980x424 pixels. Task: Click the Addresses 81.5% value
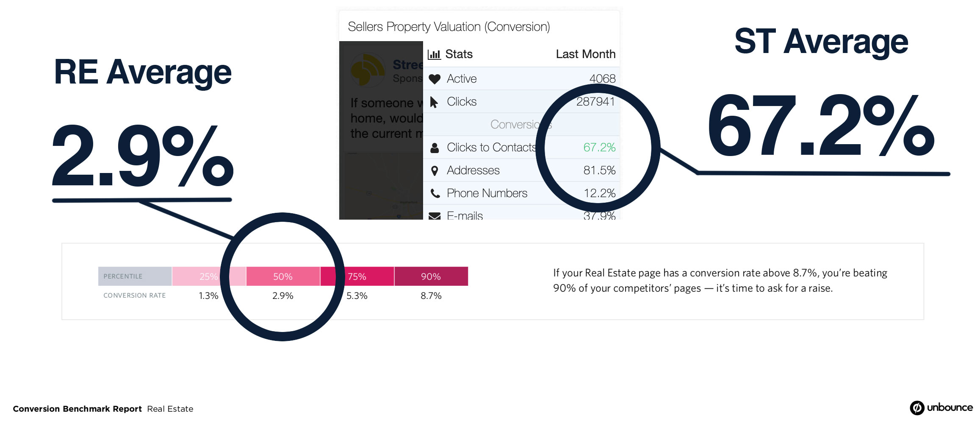pyautogui.click(x=599, y=170)
